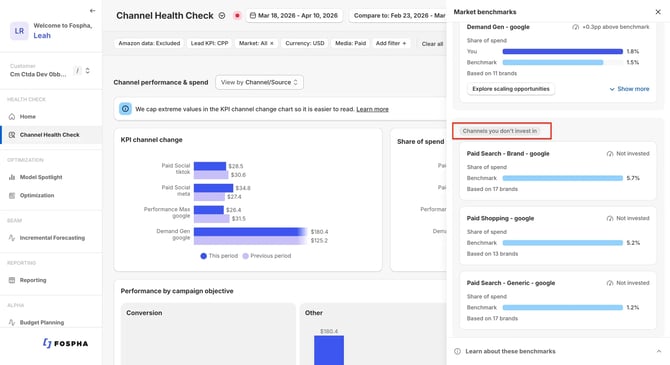670x365 pixels.
Task: Click the Channels you don't invest in label
Action: click(x=500, y=131)
